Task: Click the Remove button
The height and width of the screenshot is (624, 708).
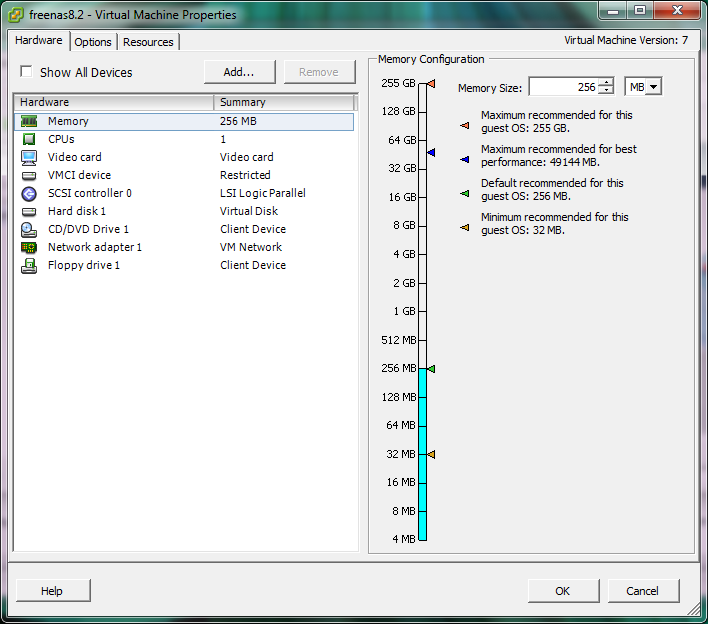Action: pos(319,72)
